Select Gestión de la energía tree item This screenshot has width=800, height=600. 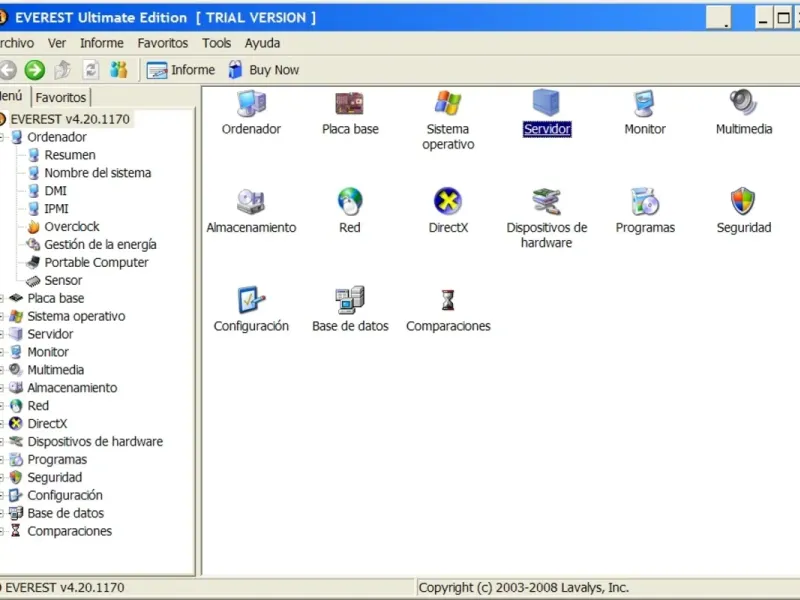pos(100,244)
